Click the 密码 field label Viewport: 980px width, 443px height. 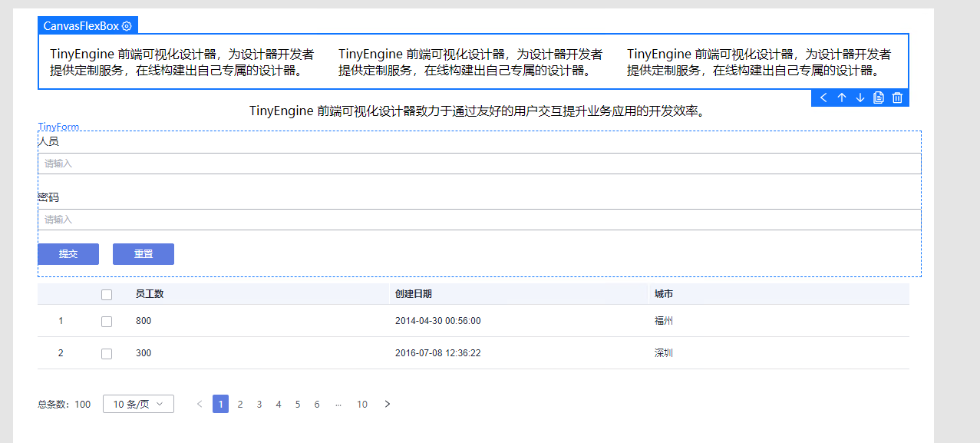pyautogui.click(x=48, y=197)
